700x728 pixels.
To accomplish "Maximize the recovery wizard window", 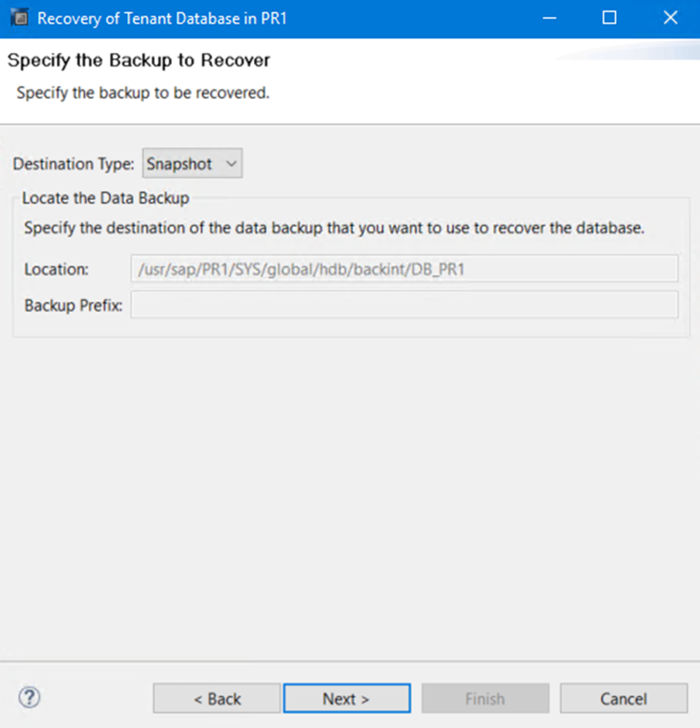I will pyautogui.click(x=609, y=18).
